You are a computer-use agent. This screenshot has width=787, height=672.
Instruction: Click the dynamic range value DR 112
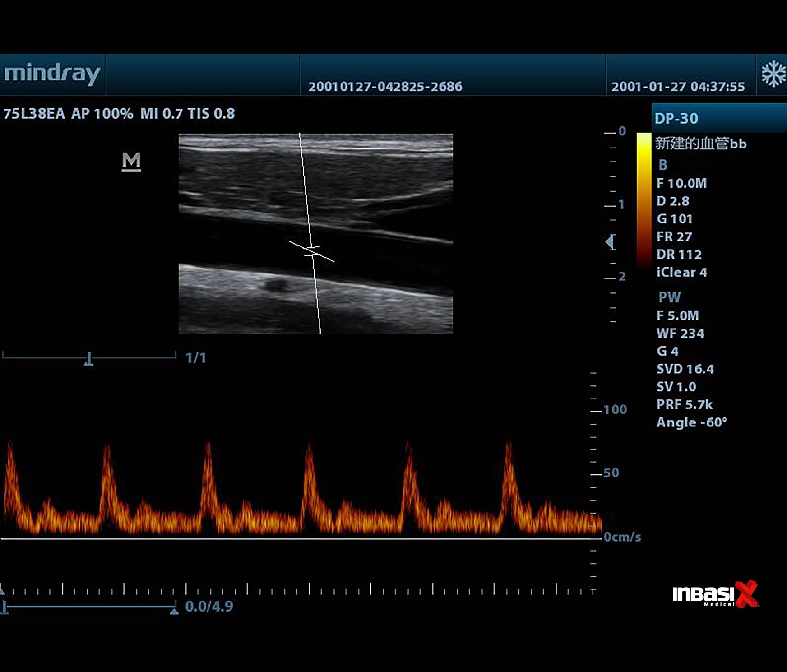[x=679, y=255]
